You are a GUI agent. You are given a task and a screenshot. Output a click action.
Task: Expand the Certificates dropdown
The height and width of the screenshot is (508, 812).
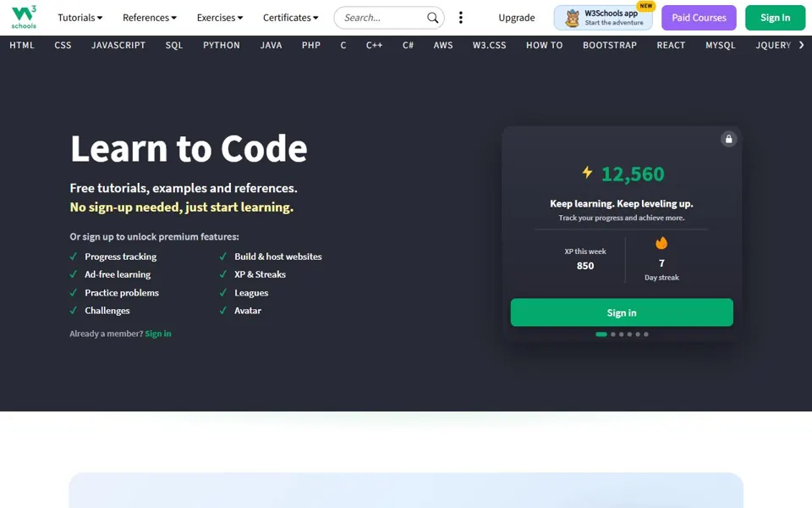pos(290,18)
